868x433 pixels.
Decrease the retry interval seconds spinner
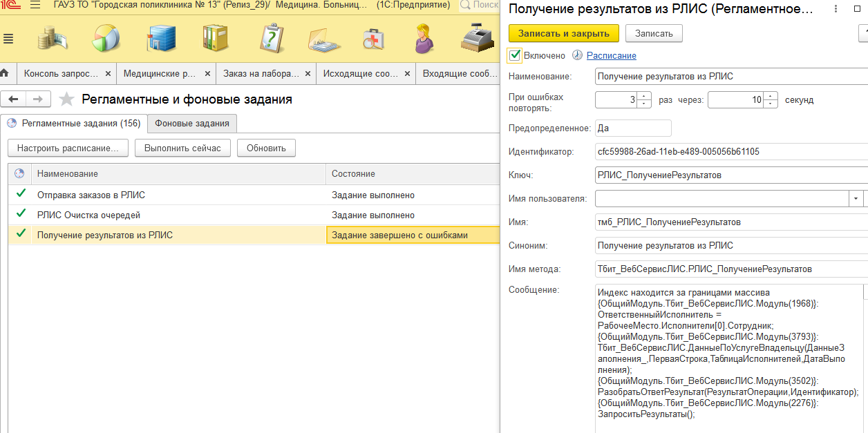(x=771, y=104)
